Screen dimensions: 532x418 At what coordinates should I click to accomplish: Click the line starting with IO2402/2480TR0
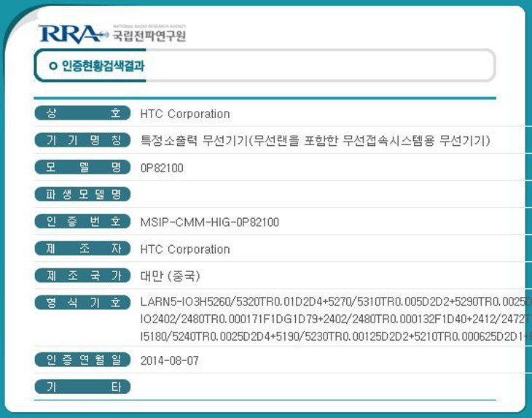(x=336, y=320)
